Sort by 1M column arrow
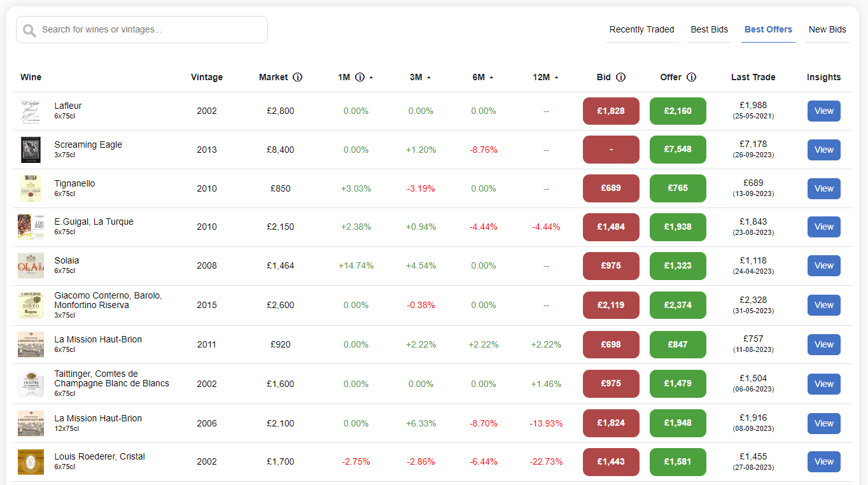This screenshot has width=868, height=485. (371, 78)
